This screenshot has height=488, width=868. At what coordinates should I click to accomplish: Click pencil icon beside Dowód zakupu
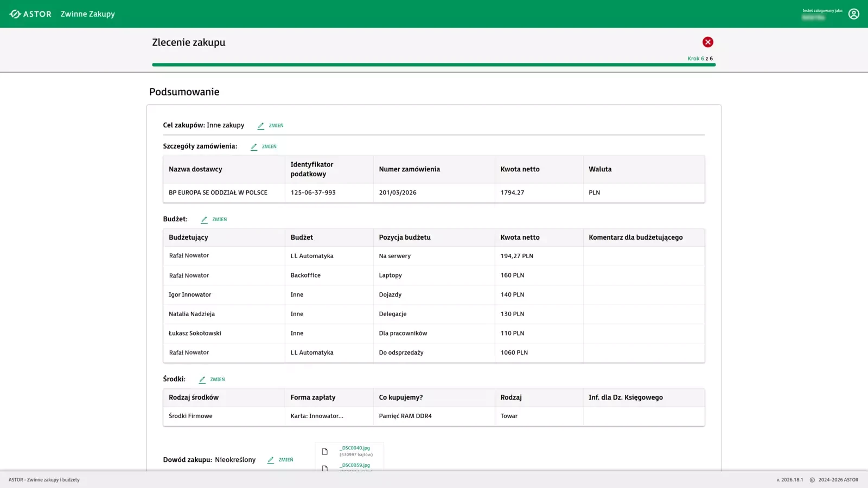tap(271, 460)
